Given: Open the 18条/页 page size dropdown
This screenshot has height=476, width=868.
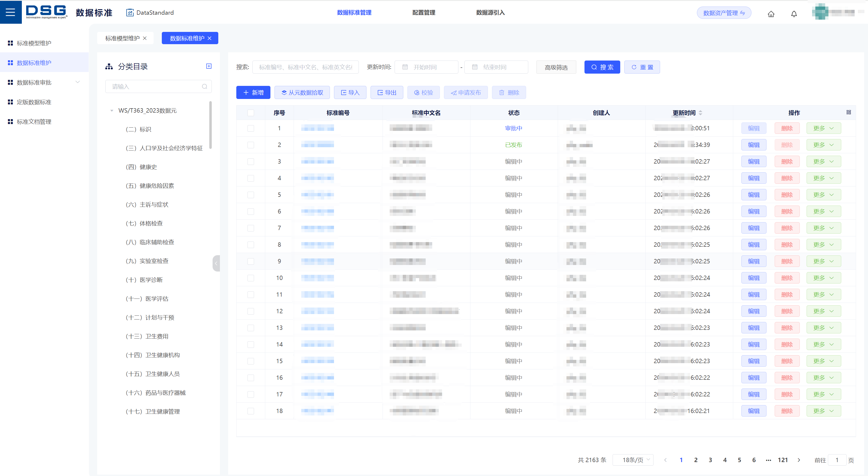Looking at the screenshot, I should pyautogui.click(x=633, y=460).
